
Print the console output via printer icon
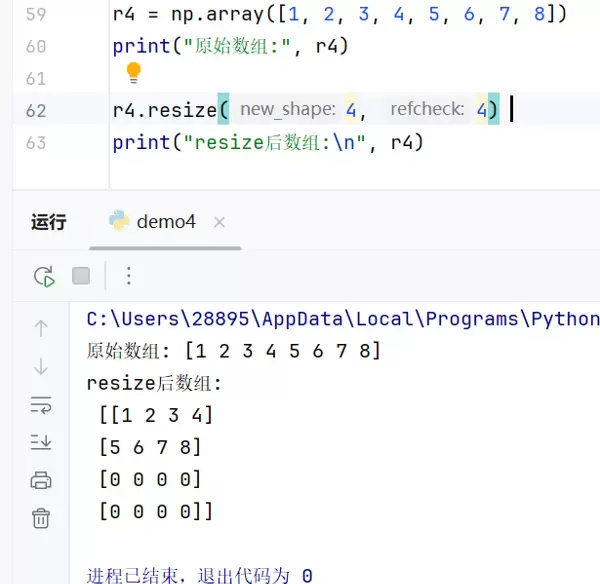[41, 480]
